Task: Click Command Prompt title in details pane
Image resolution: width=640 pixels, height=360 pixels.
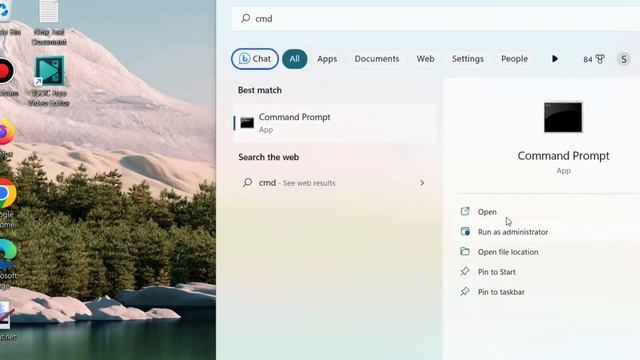Action: (x=563, y=156)
